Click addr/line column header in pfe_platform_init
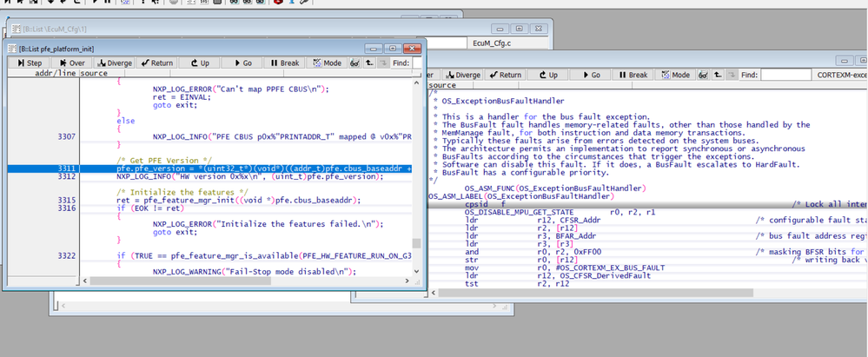 point(57,73)
